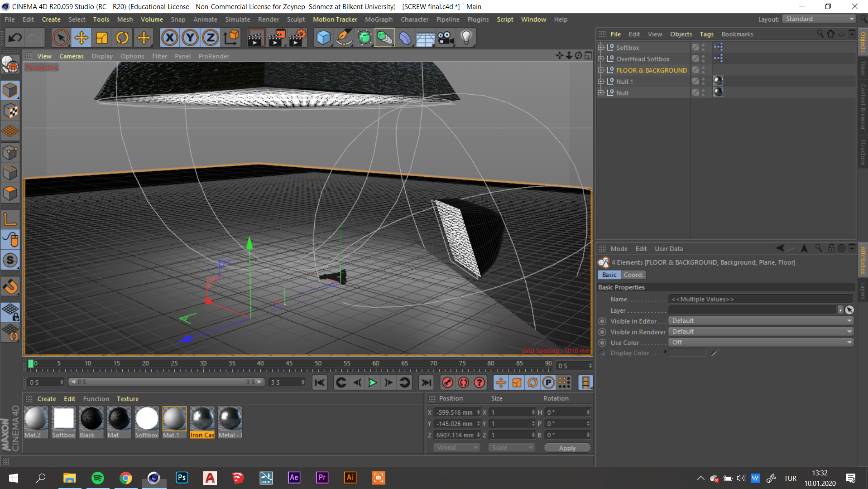Click layer checkbox icon for OverHead Softbox
The image size is (868, 489).
(695, 58)
